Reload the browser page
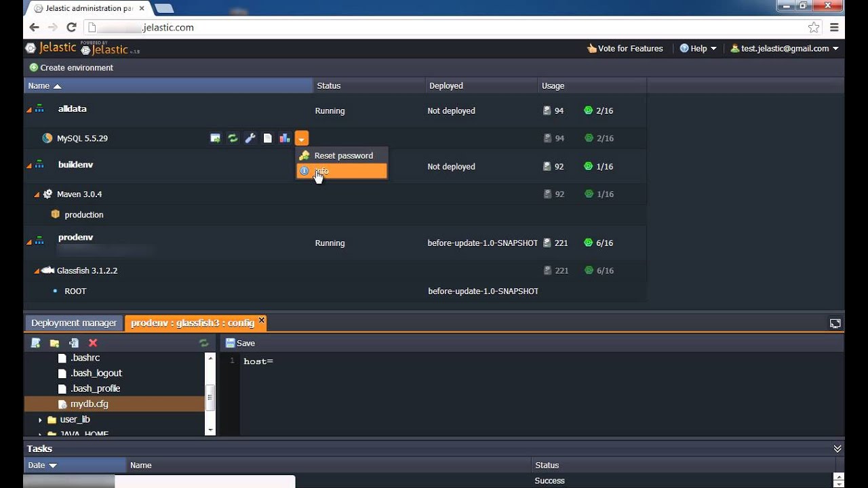The height and width of the screenshot is (488, 868). 71,28
